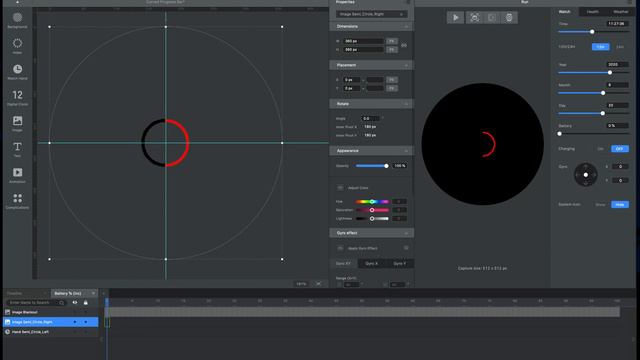Toggle visibility dot of Image Semi_Circle_Right layer
Screen dimensions: 640x360
tap(75, 322)
